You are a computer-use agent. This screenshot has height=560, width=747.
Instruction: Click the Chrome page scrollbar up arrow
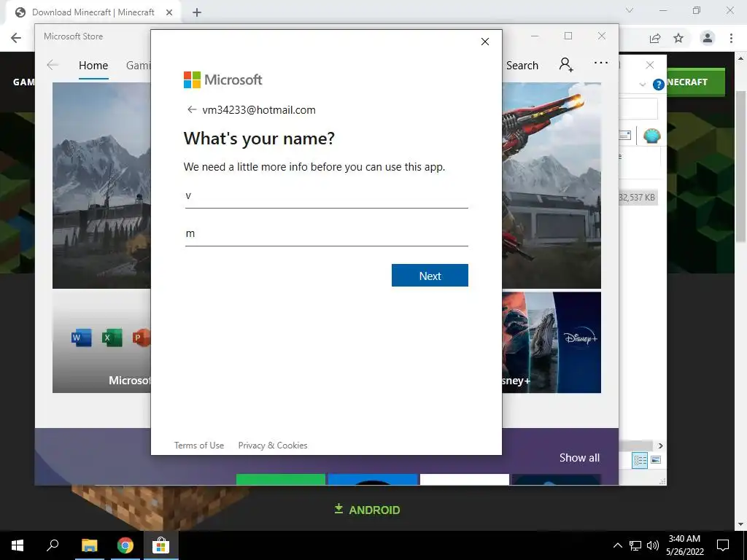tap(741, 58)
